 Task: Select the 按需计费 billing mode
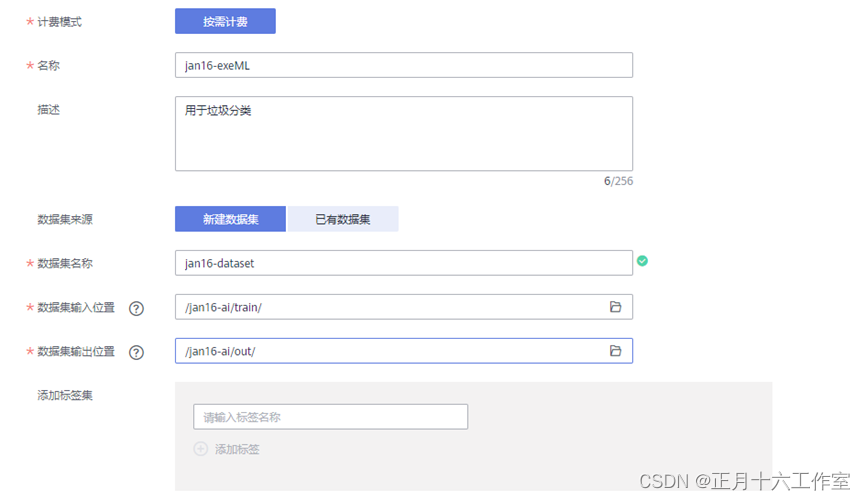coord(225,21)
